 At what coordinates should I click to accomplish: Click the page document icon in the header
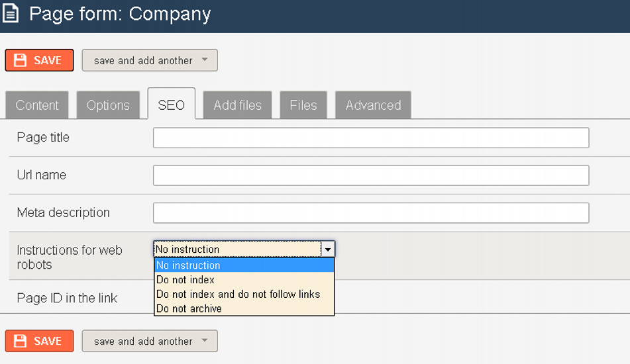(x=11, y=13)
